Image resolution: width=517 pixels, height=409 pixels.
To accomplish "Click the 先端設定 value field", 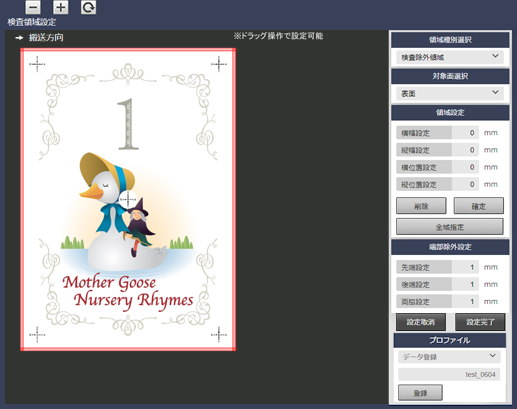I will pos(465,267).
